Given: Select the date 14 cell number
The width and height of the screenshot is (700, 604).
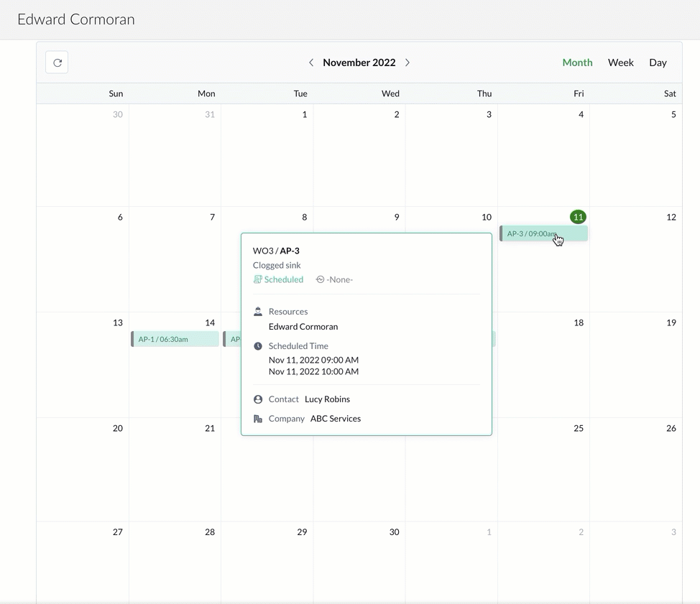Looking at the screenshot, I should 210,322.
